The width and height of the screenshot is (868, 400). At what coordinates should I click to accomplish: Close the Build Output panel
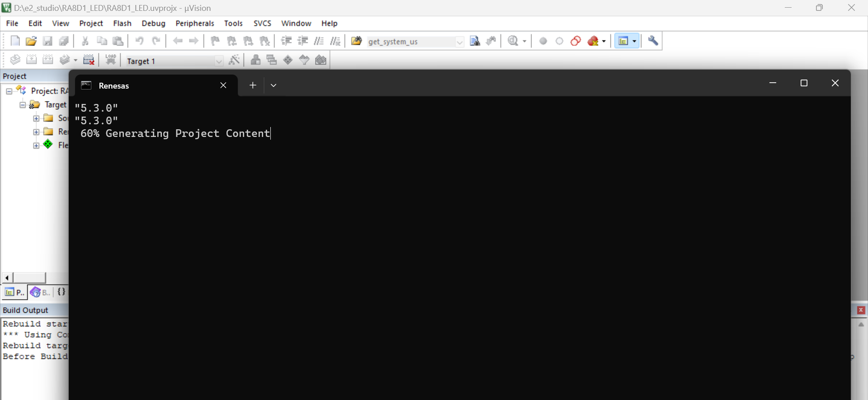tap(861, 310)
